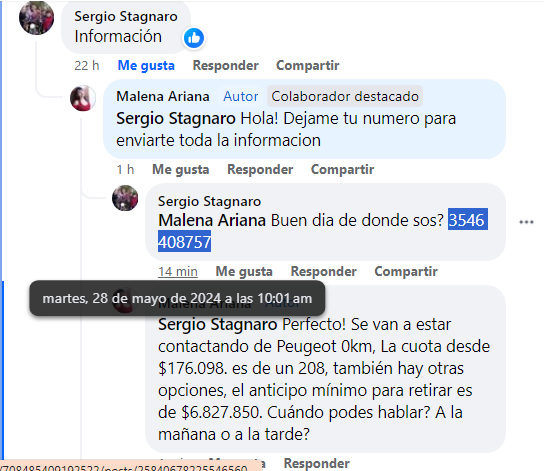This screenshot has width=544, height=471.
Task: Open the 1 h reply timestamp
Action: [x=125, y=169]
